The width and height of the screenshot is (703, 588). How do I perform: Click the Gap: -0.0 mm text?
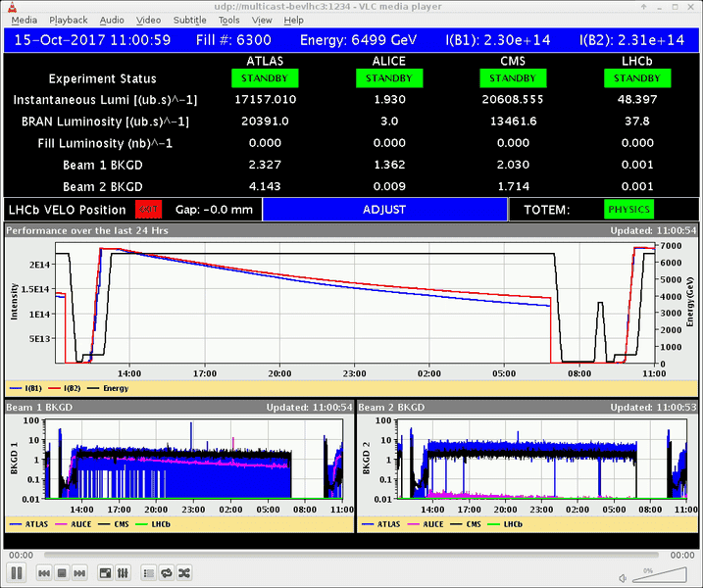214,210
